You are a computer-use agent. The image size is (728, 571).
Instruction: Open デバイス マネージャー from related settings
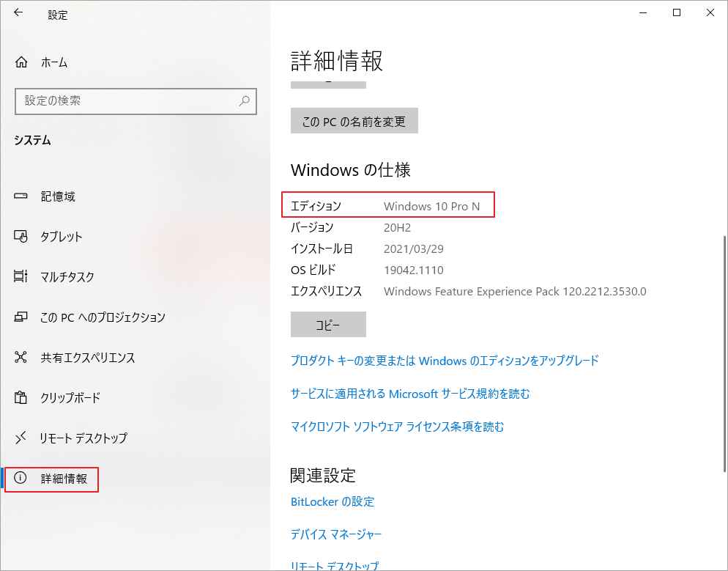[x=336, y=534]
